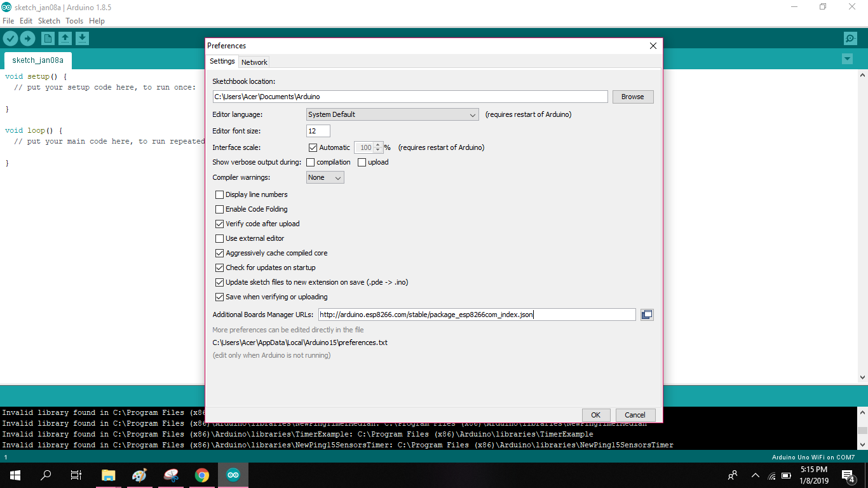Open Task View on the taskbar
The height and width of the screenshot is (488, 868).
point(76,475)
